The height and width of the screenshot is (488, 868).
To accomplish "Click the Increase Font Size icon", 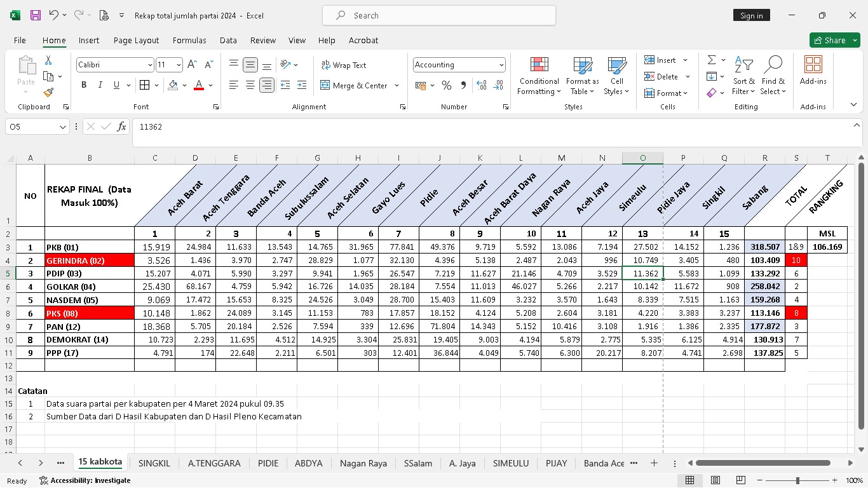I will pos(192,65).
